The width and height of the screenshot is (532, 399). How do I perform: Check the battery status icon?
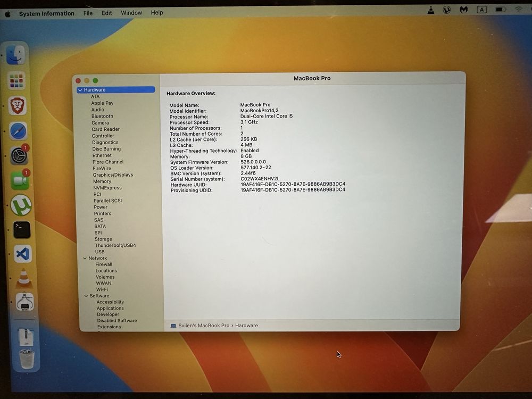(x=501, y=10)
